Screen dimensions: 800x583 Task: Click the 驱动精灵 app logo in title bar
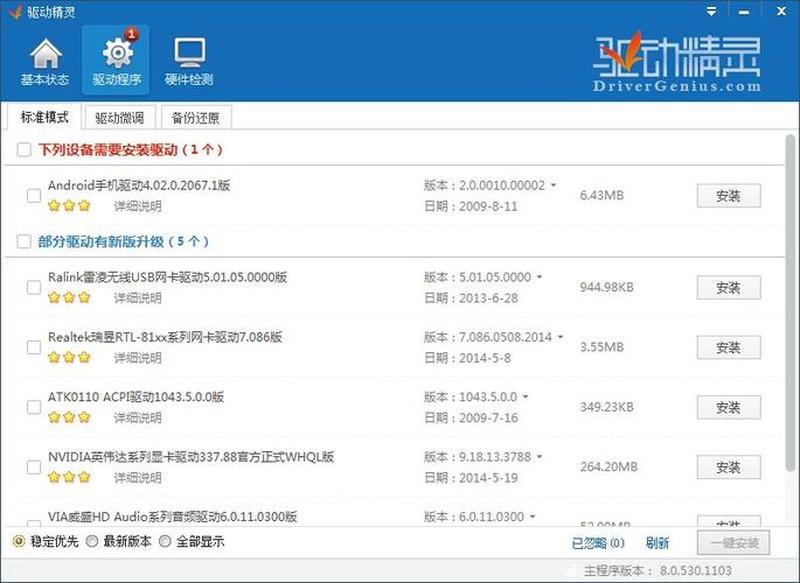click(x=15, y=11)
